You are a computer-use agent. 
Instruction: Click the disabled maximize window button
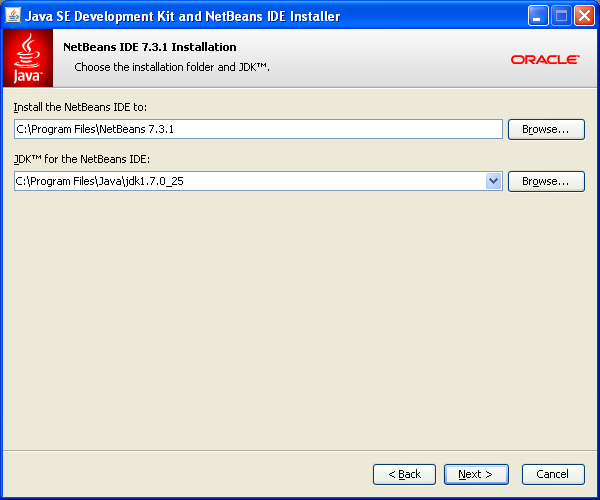(x=561, y=16)
